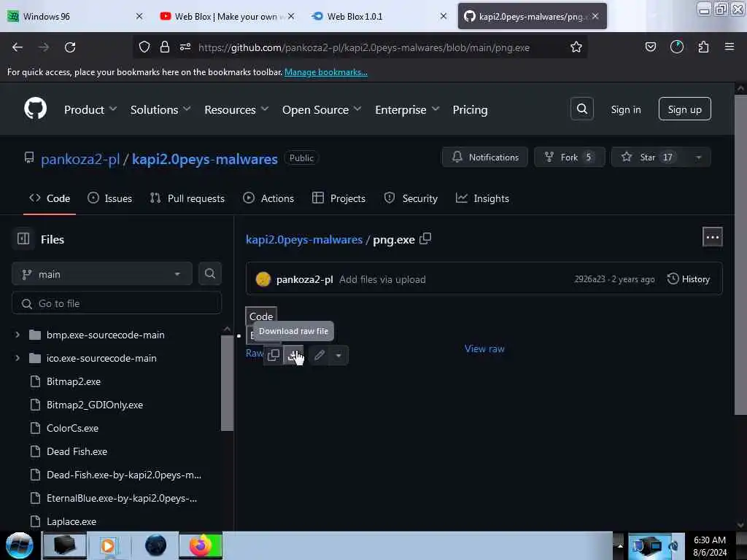Switch to the Issues tab
This screenshot has height=560, width=747.
click(110, 198)
